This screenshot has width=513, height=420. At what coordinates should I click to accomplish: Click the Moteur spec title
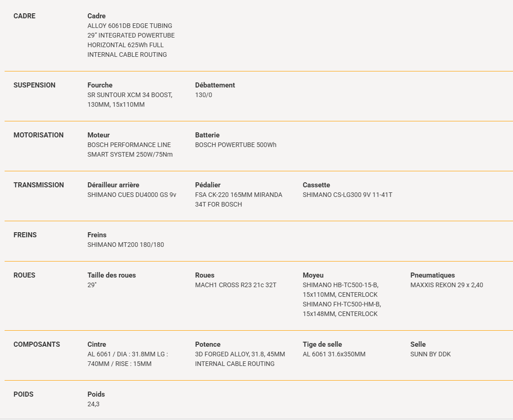click(98, 135)
